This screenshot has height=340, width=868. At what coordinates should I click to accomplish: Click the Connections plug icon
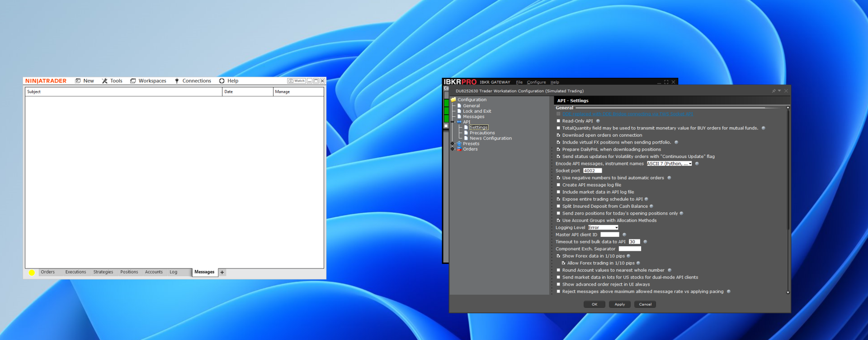(177, 81)
